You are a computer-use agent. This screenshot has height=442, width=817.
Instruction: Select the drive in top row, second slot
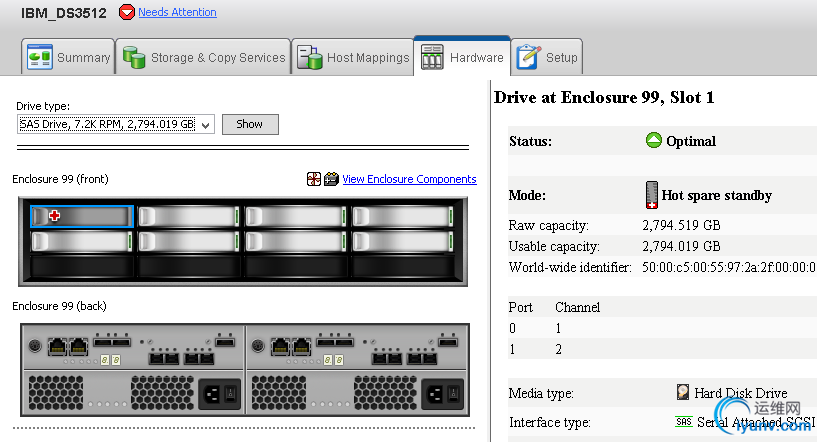pyautogui.click(x=189, y=216)
